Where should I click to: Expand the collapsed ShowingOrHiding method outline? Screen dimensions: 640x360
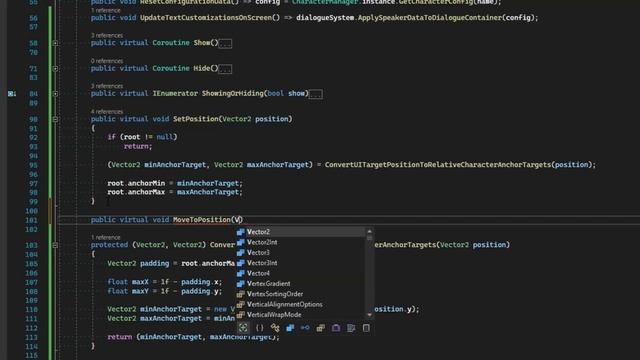55,94
